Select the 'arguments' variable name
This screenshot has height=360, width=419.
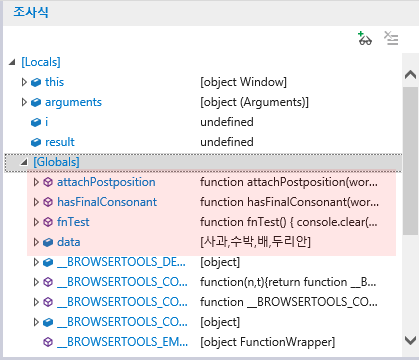click(73, 102)
